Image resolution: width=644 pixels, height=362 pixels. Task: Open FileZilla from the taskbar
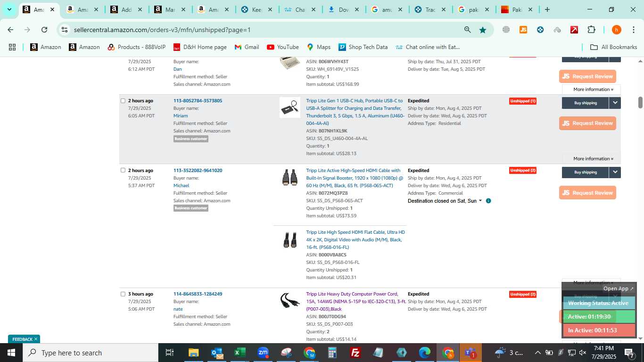coord(355,353)
